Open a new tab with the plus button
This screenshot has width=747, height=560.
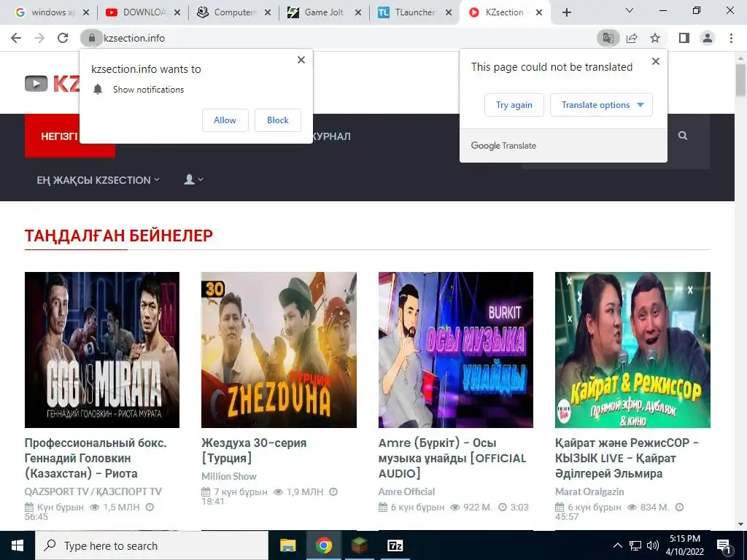click(x=566, y=12)
